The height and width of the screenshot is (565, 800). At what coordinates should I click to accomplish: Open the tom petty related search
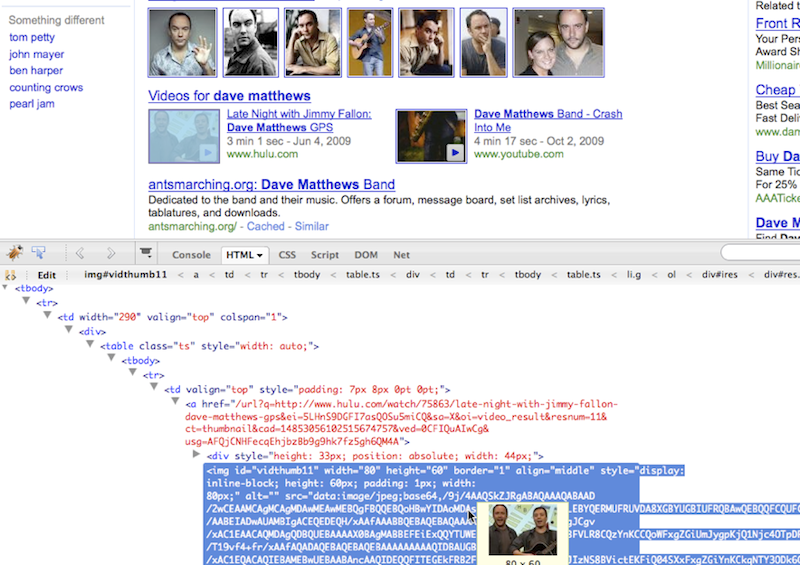[32, 37]
